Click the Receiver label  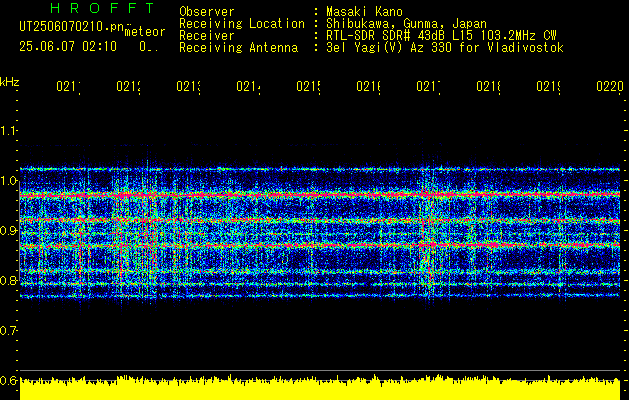207,36
